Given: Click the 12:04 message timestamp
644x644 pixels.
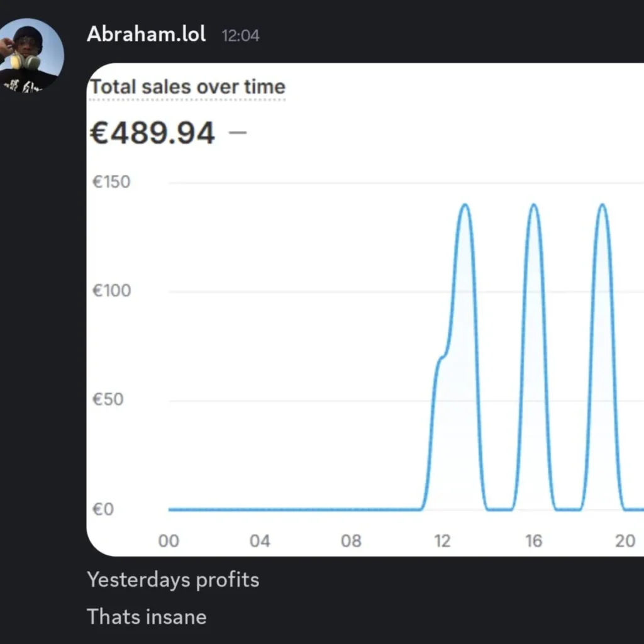Looking at the screenshot, I should 240,35.
